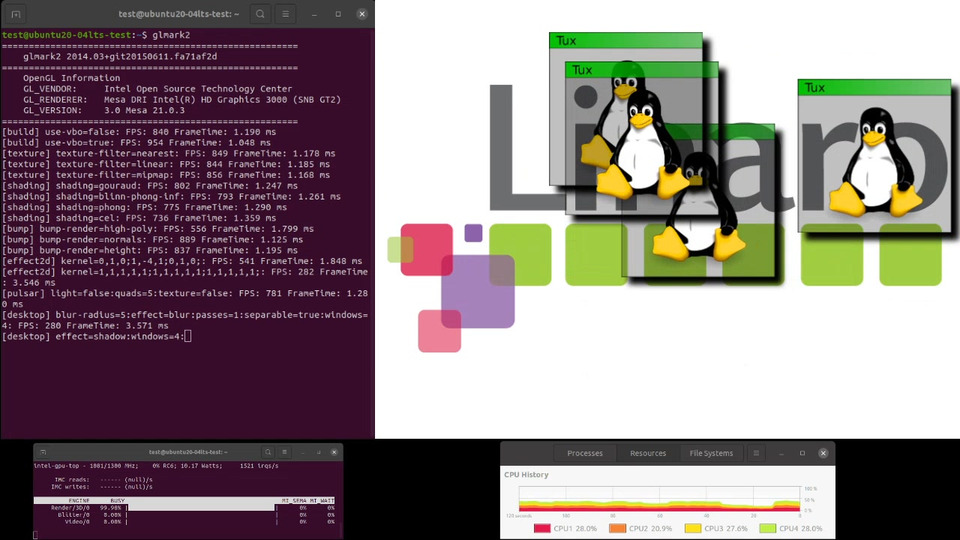Click the green CPU4 color swatch
960x540 pixels.
[767, 528]
